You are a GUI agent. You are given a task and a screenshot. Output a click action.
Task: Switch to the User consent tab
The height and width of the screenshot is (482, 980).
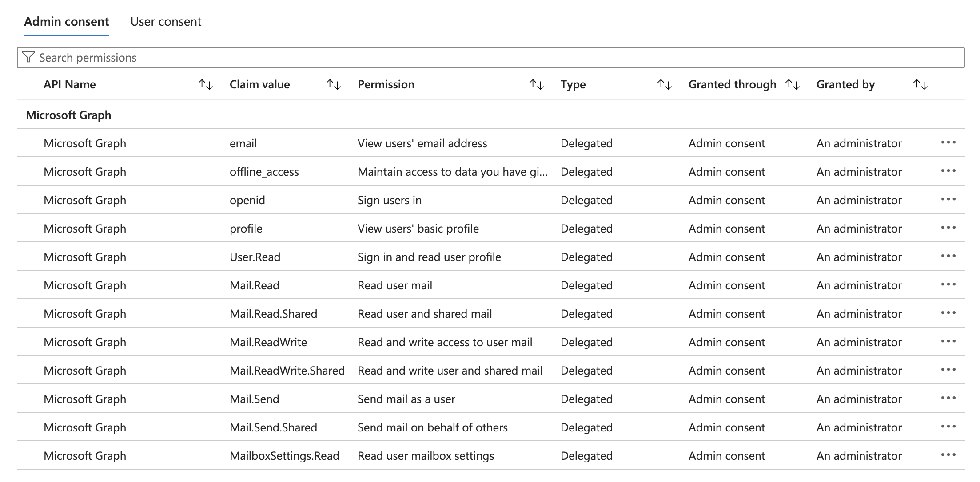[x=166, y=21]
